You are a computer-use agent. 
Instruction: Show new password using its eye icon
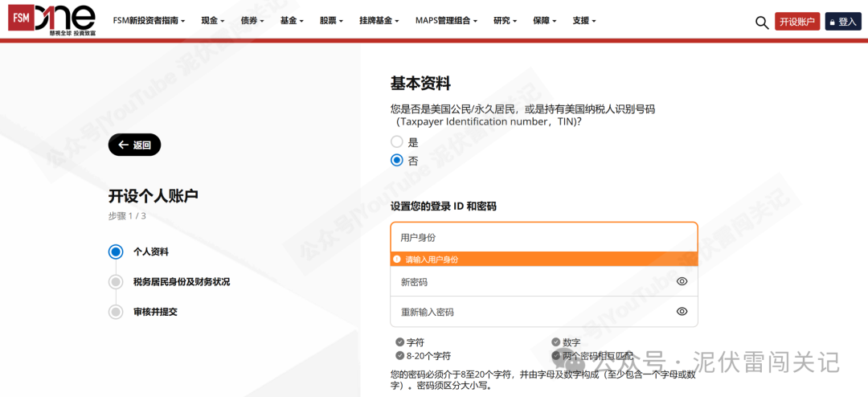[x=682, y=281]
